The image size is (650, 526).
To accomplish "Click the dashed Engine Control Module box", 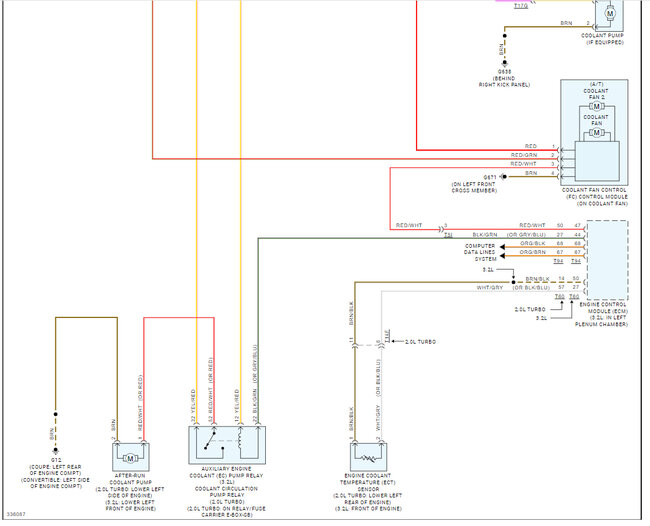I will 607,260.
